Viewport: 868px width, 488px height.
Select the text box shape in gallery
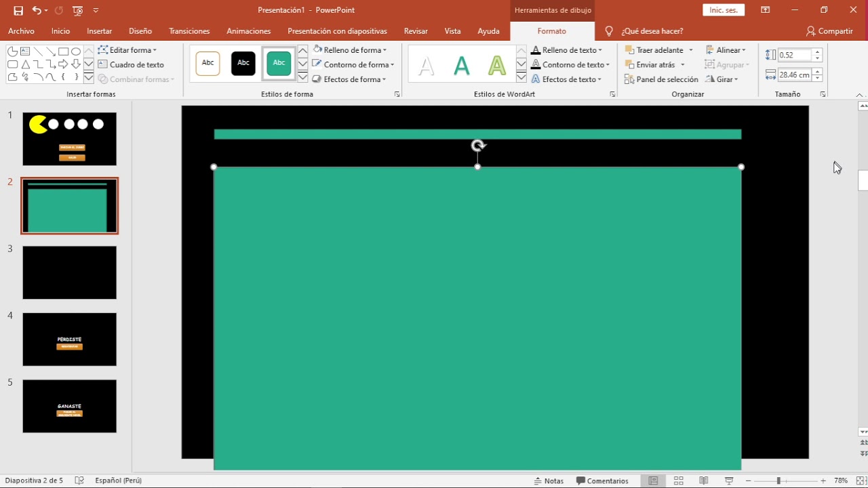pyautogui.click(x=25, y=52)
